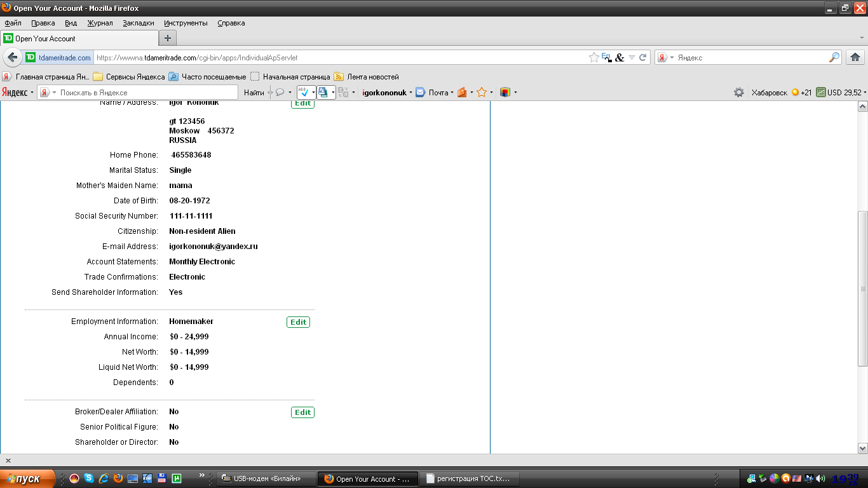The height and width of the screenshot is (488, 868).
Task: Open the Сервисы Яндекса bookmarks folder
Action: tap(129, 77)
